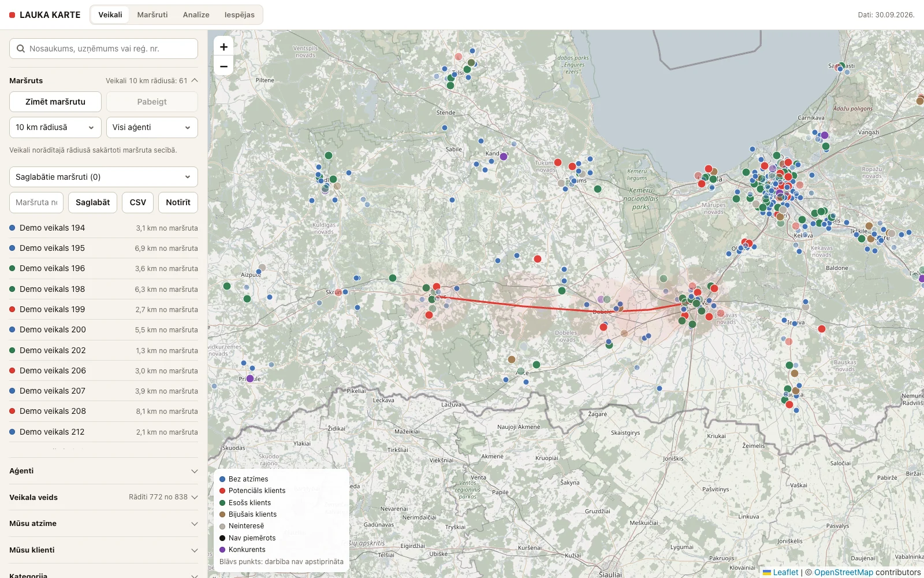Viewport: 924px width, 578px height.
Task: Select Demo veikals 195 in list
Action: point(103,248)
